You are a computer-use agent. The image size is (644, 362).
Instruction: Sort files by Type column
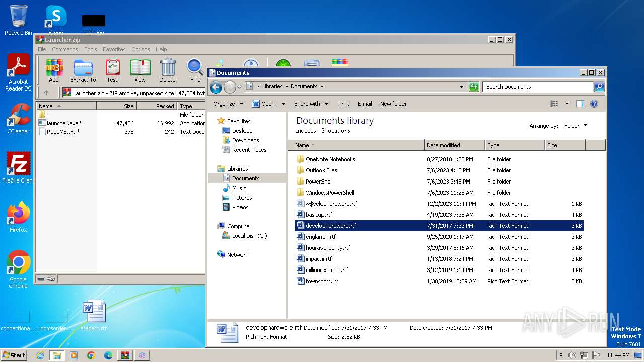[x=515, y=145]
